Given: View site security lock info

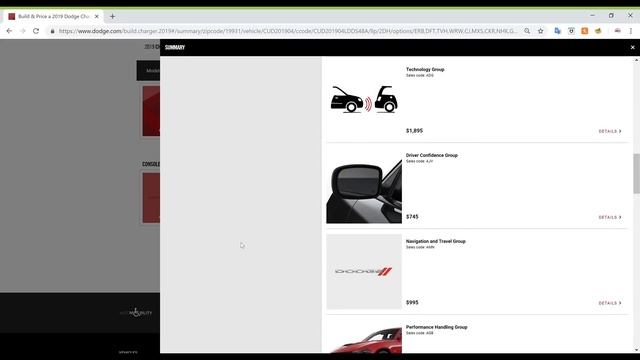Looking at the screenshot, I should (52, 31).
